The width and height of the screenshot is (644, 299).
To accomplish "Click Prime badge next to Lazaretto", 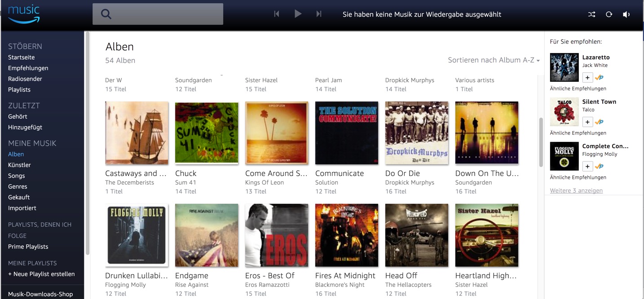I will pos(599,78).
